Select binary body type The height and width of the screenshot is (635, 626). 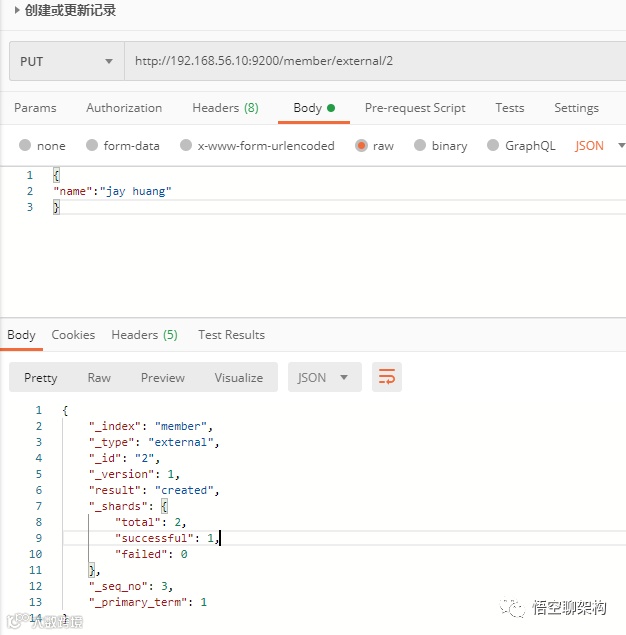click(x=441, y=145)
